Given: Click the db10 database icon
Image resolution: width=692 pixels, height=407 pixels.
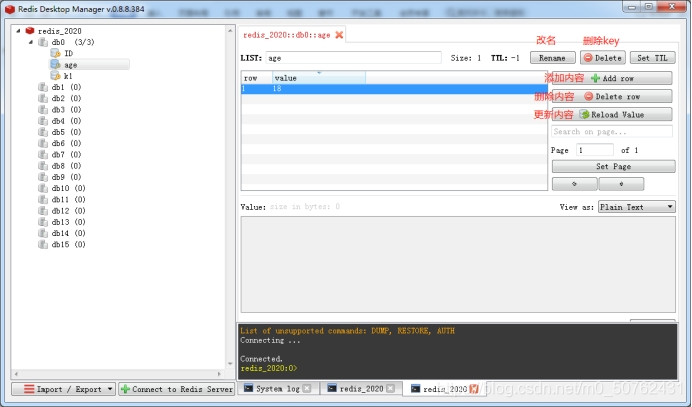Looking at the screenshot, I should tap(43, 188).
